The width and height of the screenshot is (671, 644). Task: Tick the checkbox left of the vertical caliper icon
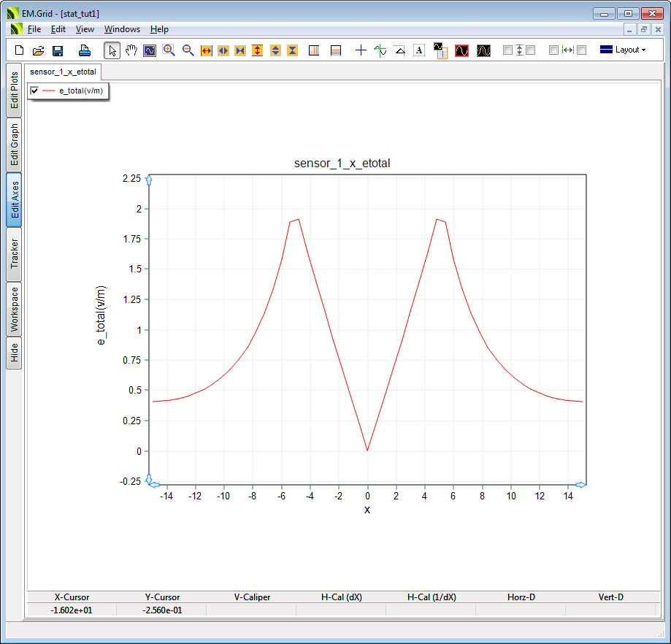pos(508,50)
